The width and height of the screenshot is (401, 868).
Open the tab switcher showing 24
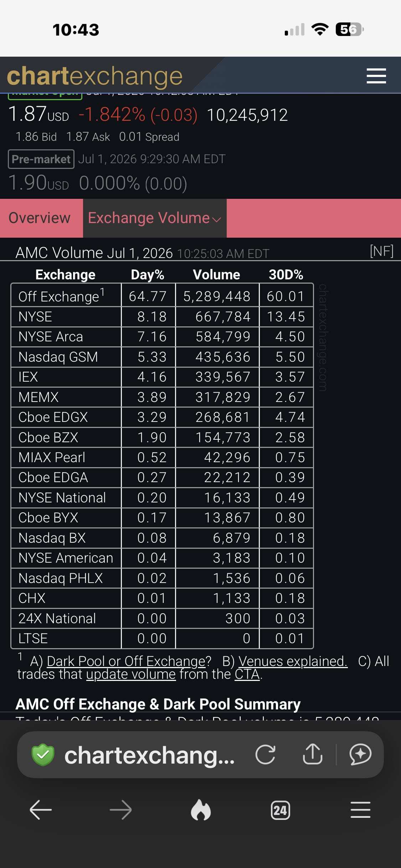281,810
